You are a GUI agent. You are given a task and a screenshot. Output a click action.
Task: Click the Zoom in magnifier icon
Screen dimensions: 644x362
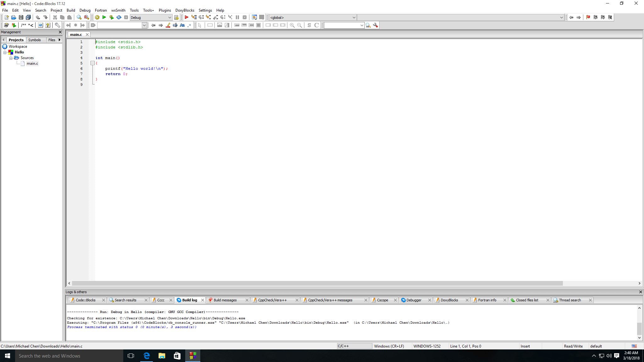pyautogui.click(x=292, y=25)
